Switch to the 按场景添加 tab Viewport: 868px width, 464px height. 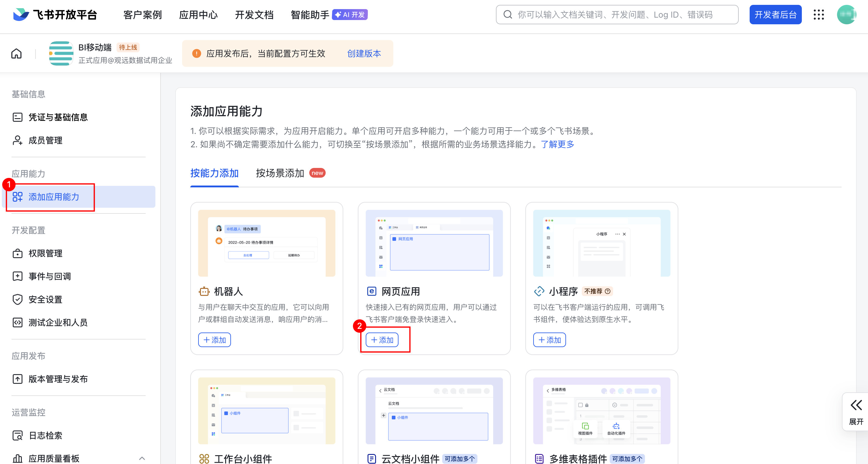coord(280,173)
